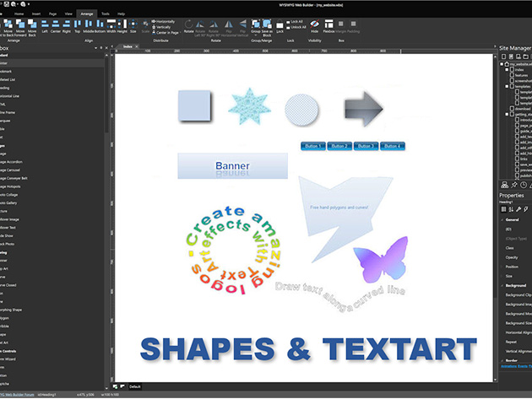Rotate Right 90° icon
Image resolution: width=532 pixels, height=399 pixels.
(214, 24)
